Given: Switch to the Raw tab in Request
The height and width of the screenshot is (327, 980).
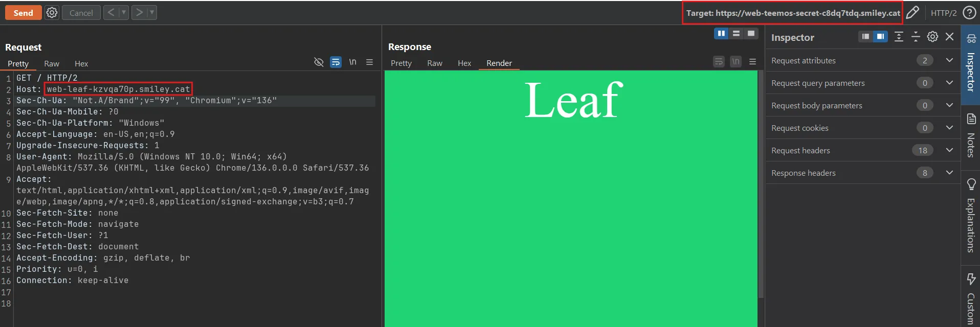Looking at the screenshot, I should 52,64.
